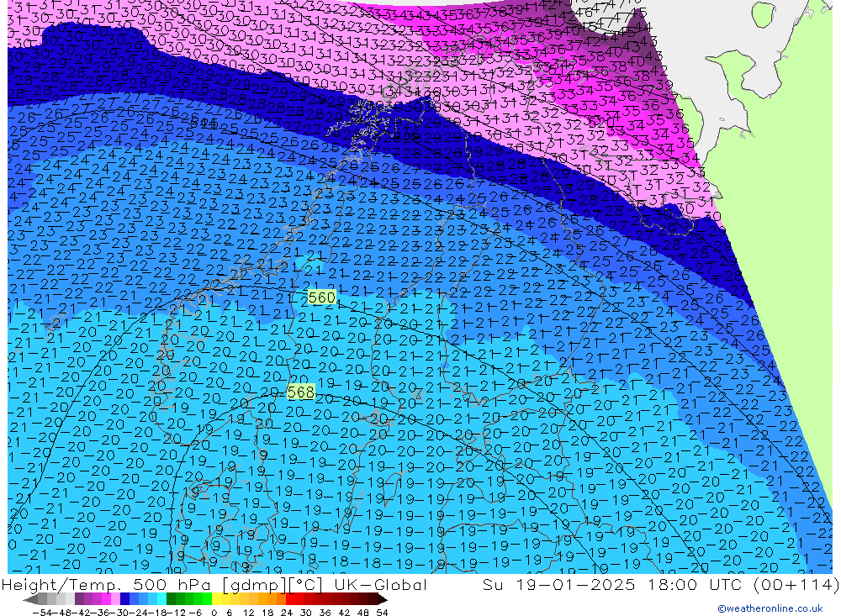The image size is (841, 616).
Task: Pick the cyan swatch beside the green section
Action: click(161, 599)
